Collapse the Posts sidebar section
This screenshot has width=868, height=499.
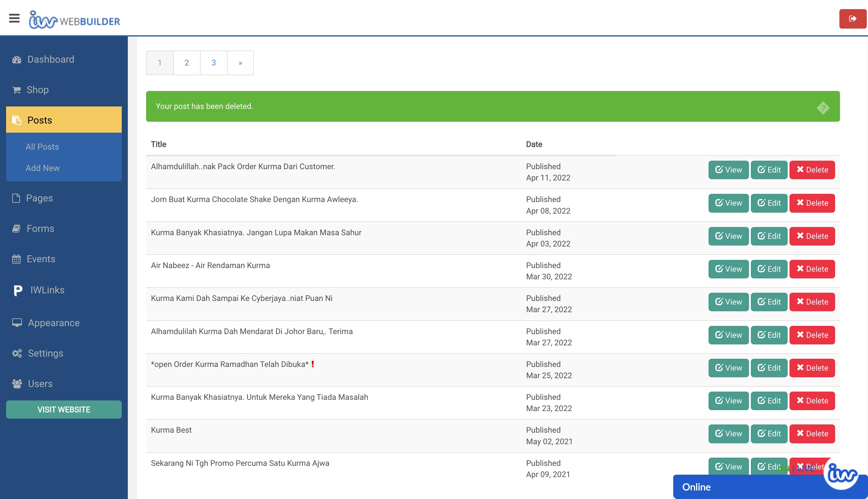point(64,120)
